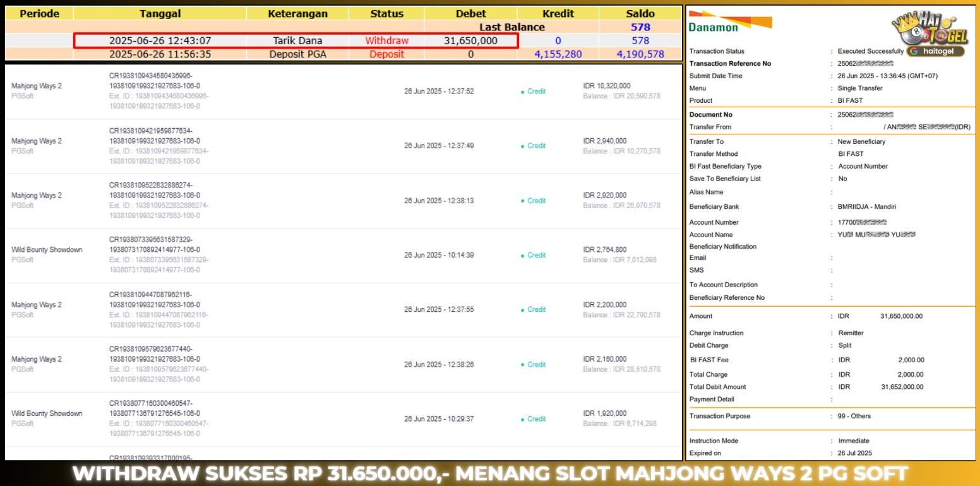
Task: Click Balance : IDR 28,510,578 text
Action: 621,369
